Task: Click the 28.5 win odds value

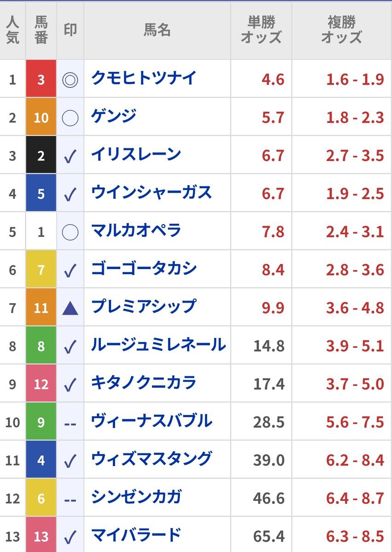Action: [269, 422]
